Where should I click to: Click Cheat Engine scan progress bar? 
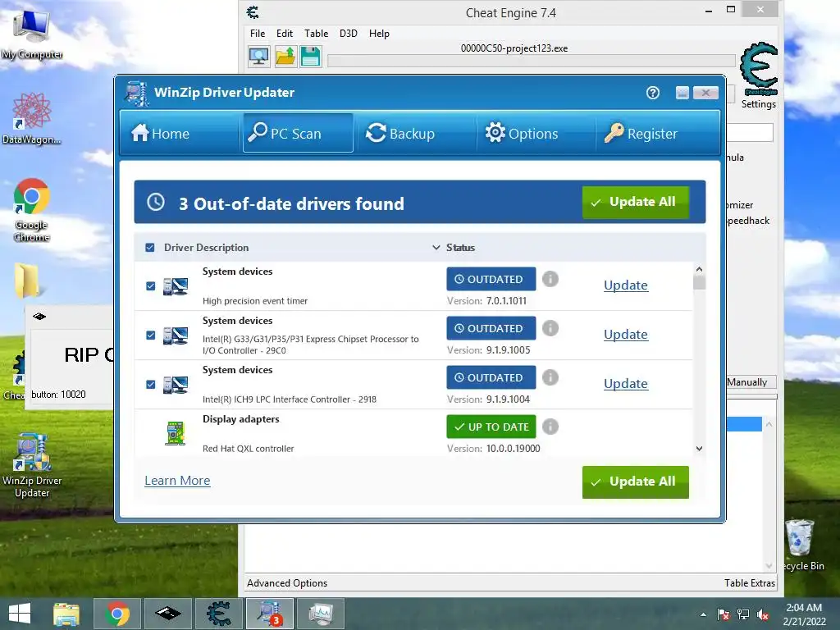[531, 61]
